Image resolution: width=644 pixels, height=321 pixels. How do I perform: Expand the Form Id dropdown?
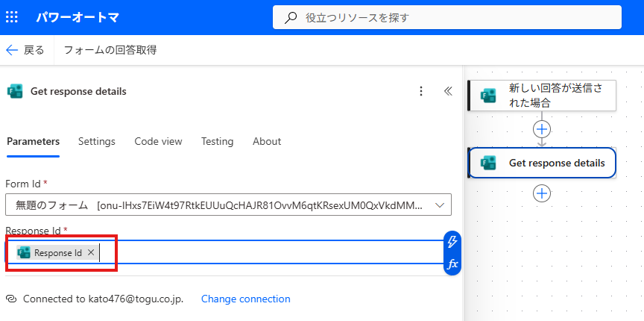coord(440,205)
